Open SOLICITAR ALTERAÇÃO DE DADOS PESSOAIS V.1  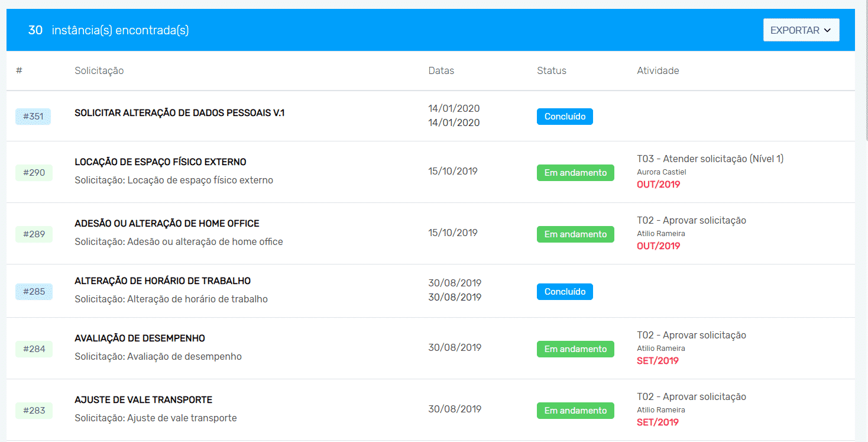(179, 112)
